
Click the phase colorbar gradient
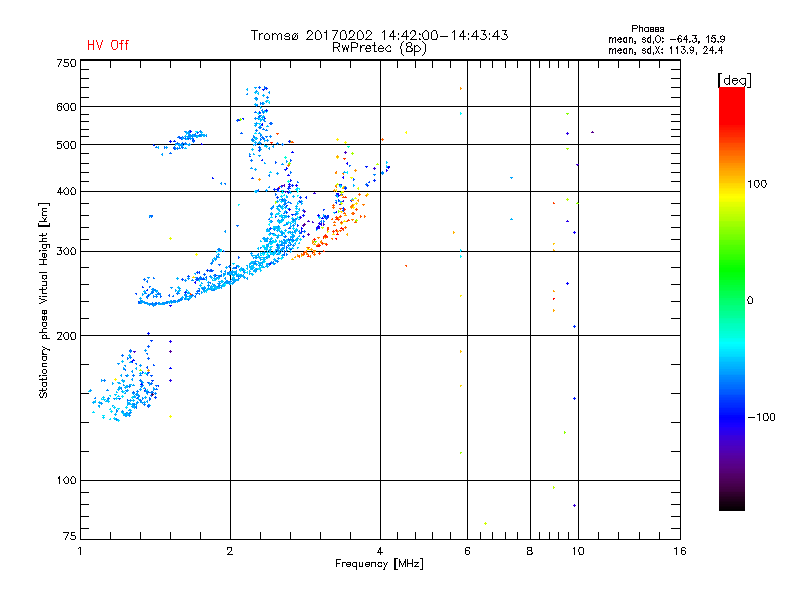(x=732, y=299)
